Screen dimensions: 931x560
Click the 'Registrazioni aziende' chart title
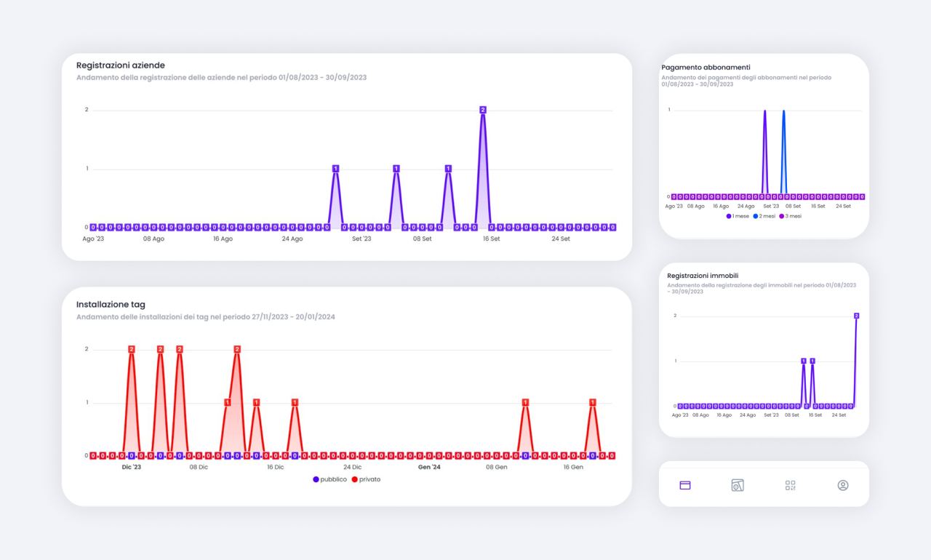pos(121,65)
